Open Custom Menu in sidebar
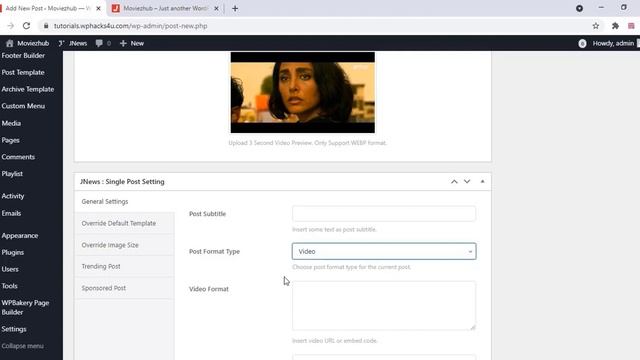640x360 pixels. click(x=23, y=106)
